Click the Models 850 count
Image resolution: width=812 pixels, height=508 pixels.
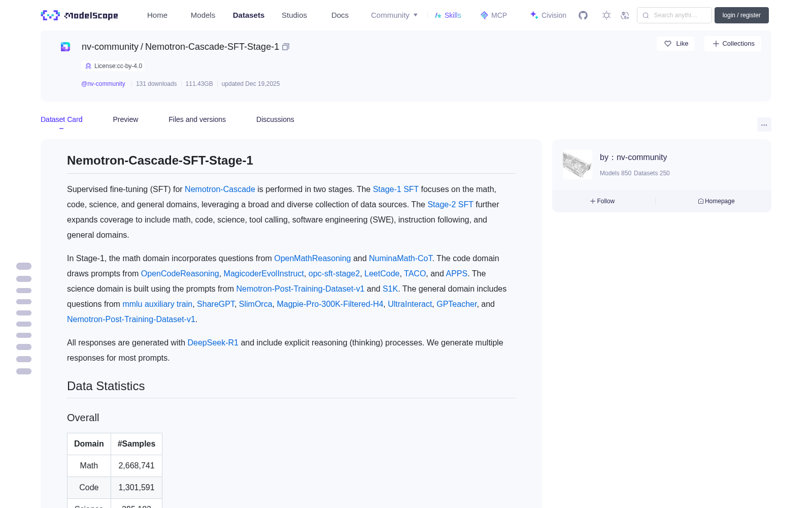[x=616, y=173]
